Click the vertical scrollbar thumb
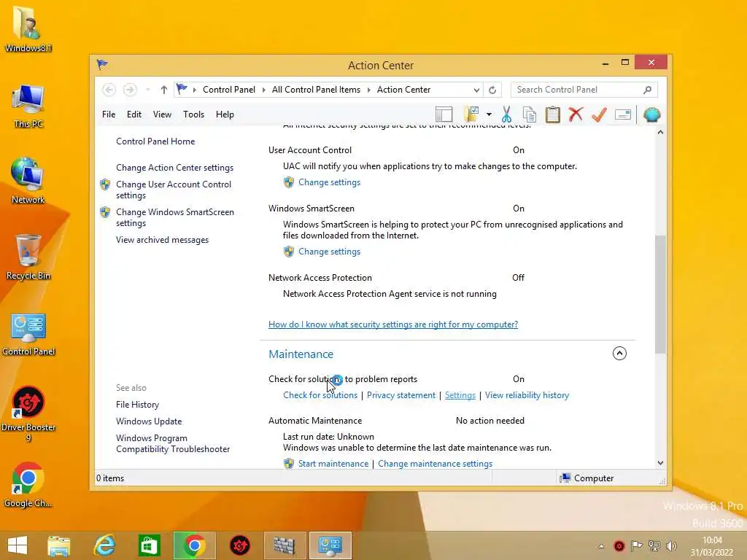The height and width of the screenshot is (560, 747). pyautogui.click(x=660, y=295)
